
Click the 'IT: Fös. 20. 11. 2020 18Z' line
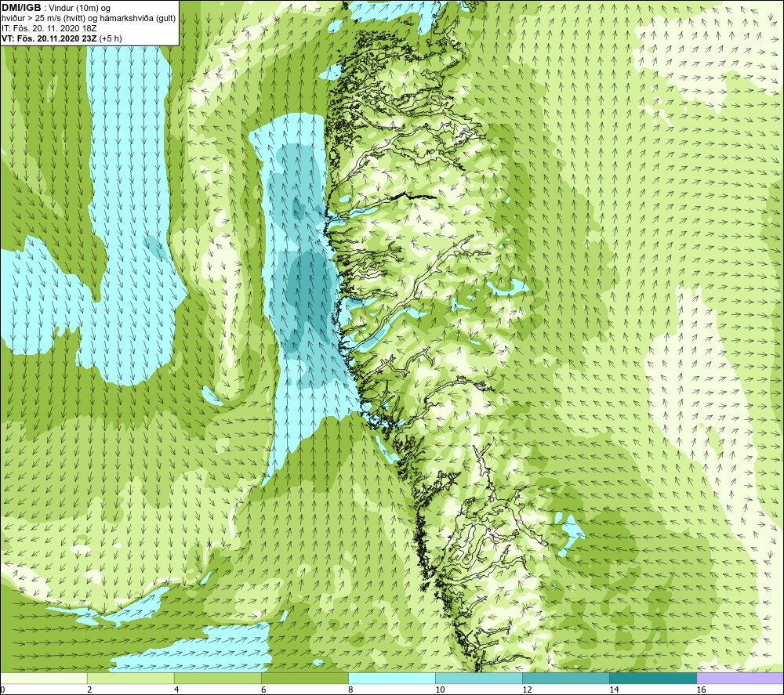[x=49, y=28]
